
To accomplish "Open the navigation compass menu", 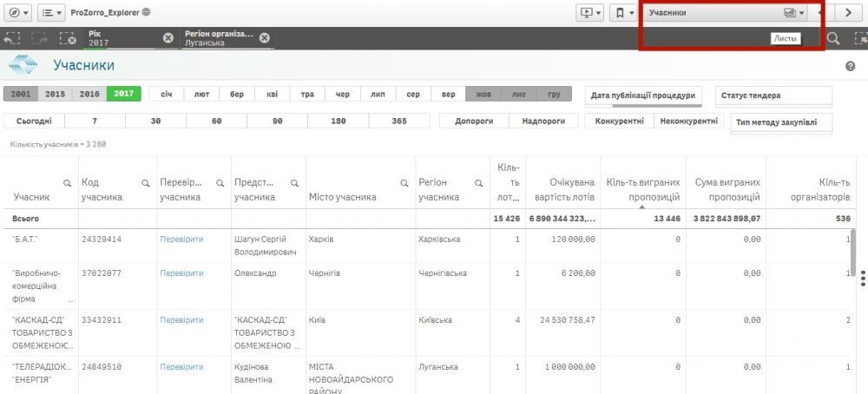I will coord(18,12).
